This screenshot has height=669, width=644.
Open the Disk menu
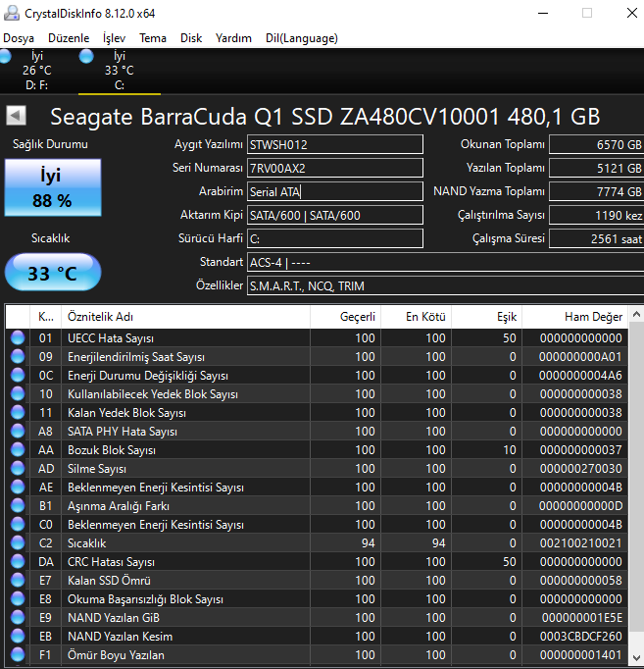pyautogui.click(x=191, y=38)
